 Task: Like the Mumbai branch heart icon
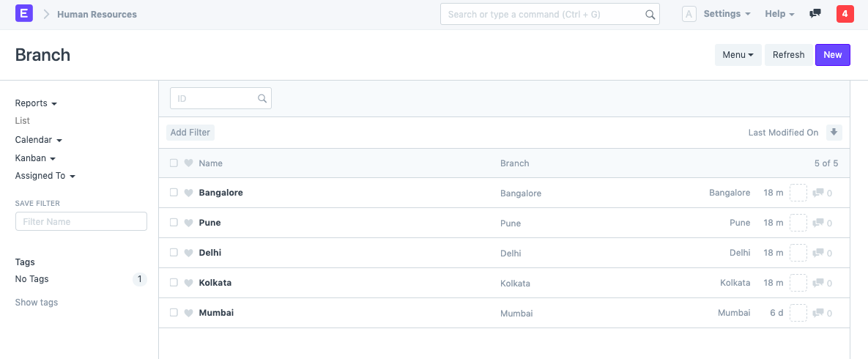pyautogui.click(x=188, y=313)
